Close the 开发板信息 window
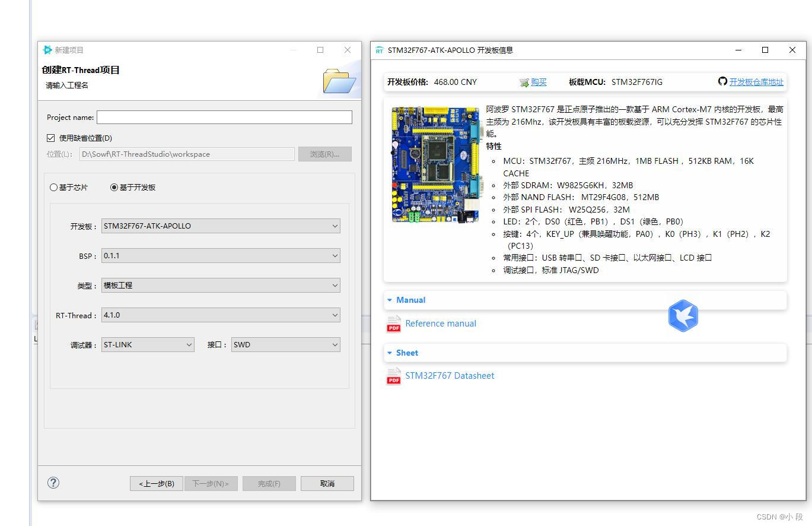This screenshot has width=812, height=526. click(792, 50)
